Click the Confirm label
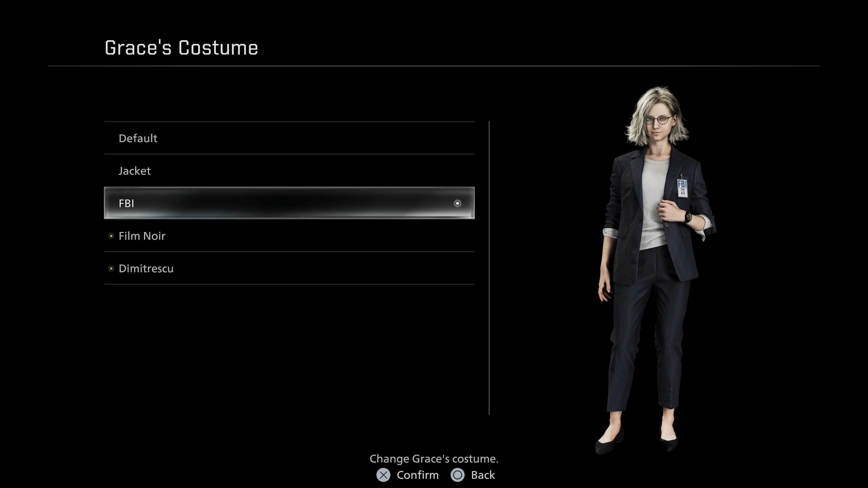The image size is (868, 488). 417,475
